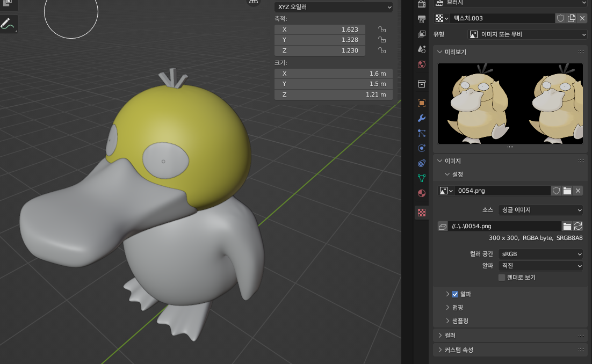Open the Material properties tab

[x=422, y=193]
